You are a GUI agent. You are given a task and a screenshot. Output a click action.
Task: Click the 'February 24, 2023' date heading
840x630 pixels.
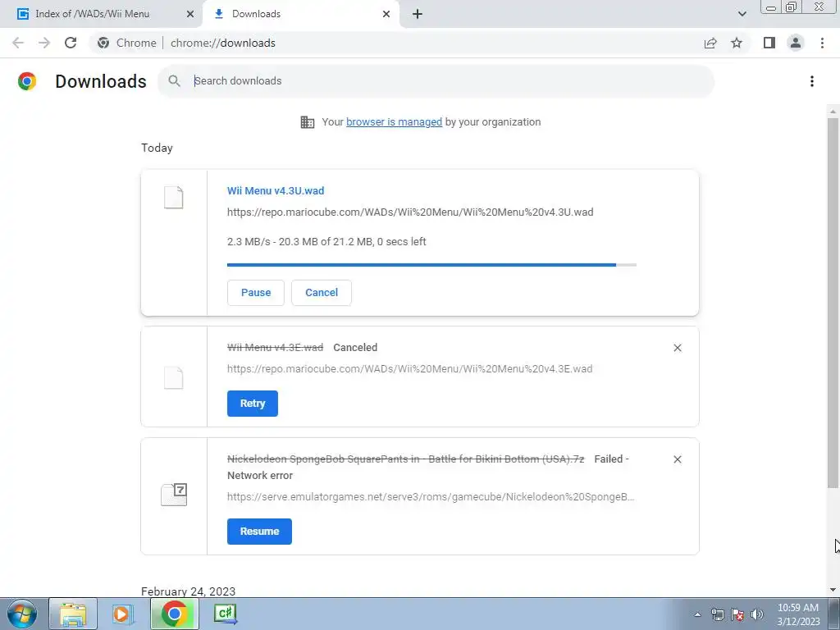[x=188, y=591]
